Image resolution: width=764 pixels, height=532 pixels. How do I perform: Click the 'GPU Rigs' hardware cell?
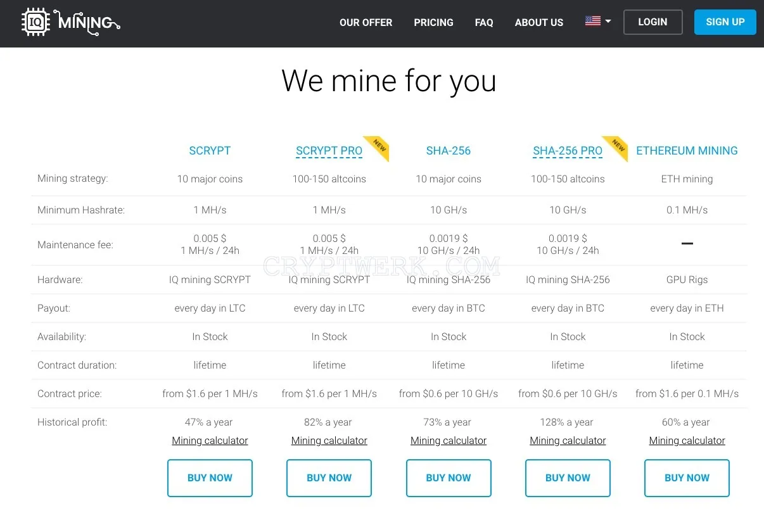point(687,280)
